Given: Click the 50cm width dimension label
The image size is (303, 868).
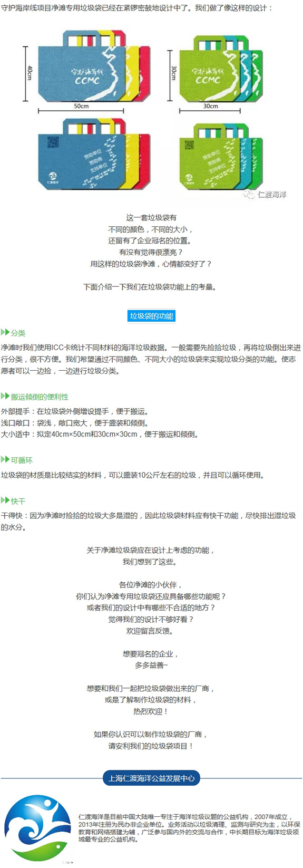Looking at the screenshot, I should click(x=81, y=106).
